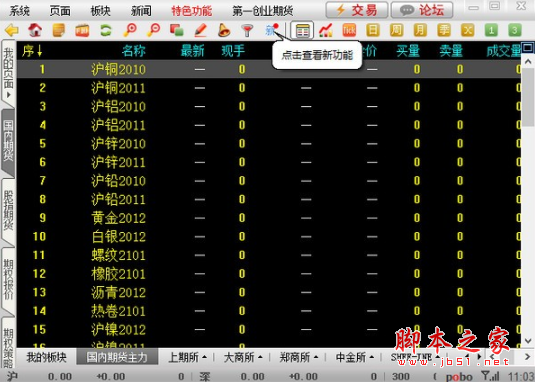The height and width of the screenshot is (382, 535).
Task: Click the 论坛 forum button
Action: tap(422, 10)
